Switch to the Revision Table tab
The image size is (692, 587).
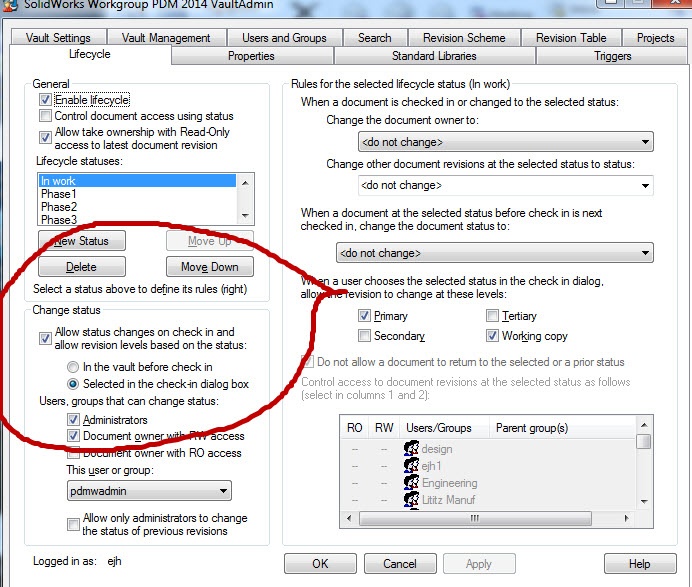click(x=571, y=38)
